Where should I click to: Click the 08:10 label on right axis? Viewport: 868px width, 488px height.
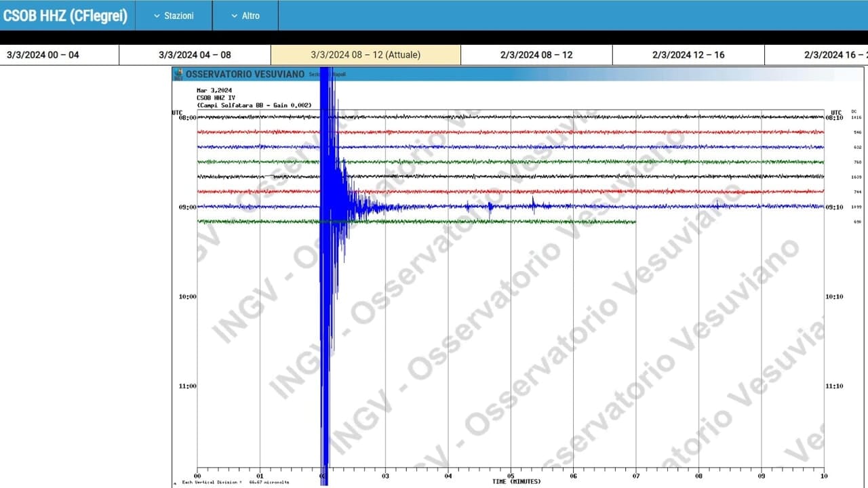point(834,117)
